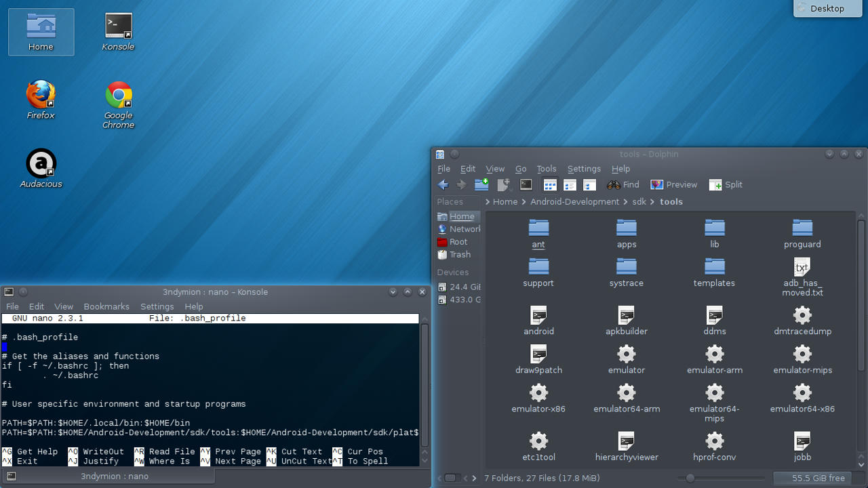868x488 pixels.
Task: Select the adb_has_moved.txt file
Action: [802, 277]
